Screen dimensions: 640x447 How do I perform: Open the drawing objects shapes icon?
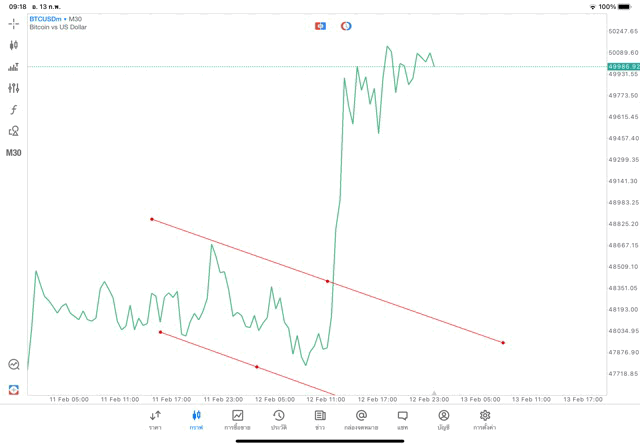coord(14,131)
